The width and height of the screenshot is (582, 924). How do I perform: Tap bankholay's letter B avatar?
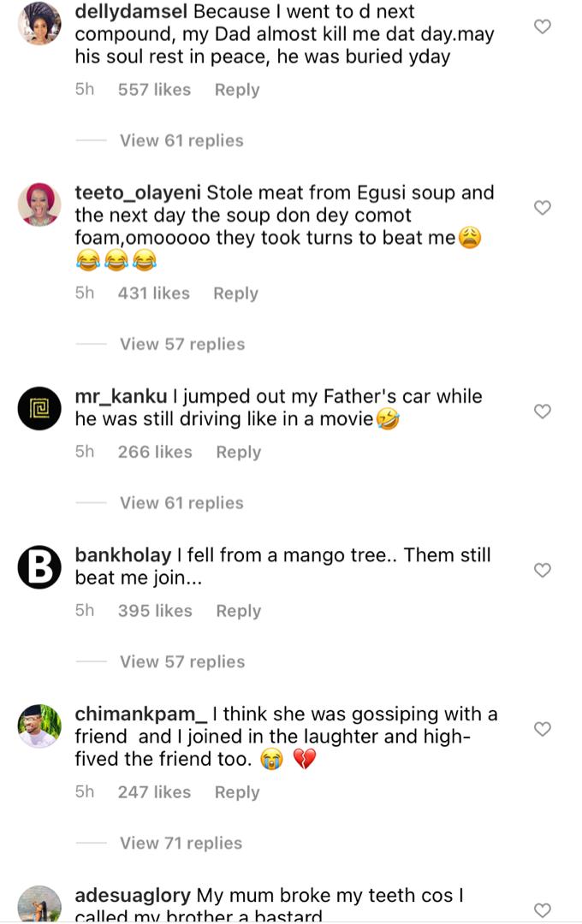(39, 567)
